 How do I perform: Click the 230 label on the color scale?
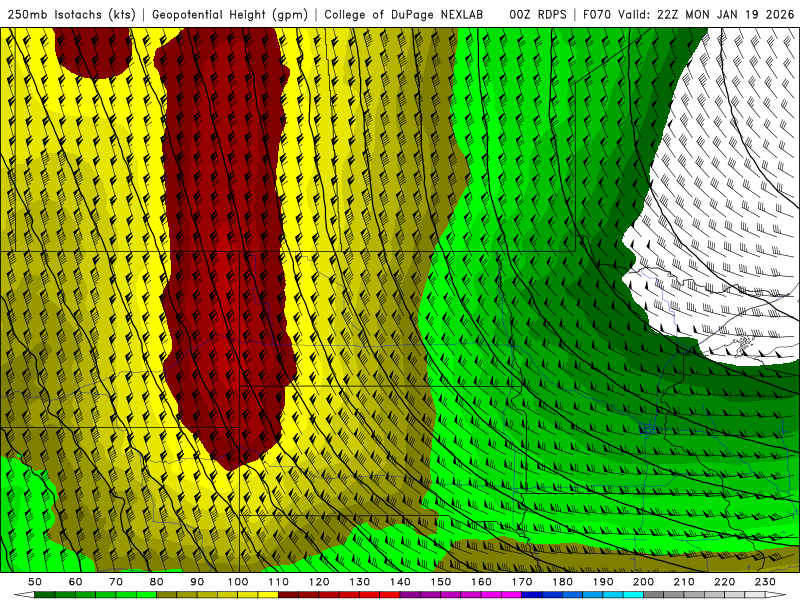(765, 582)
